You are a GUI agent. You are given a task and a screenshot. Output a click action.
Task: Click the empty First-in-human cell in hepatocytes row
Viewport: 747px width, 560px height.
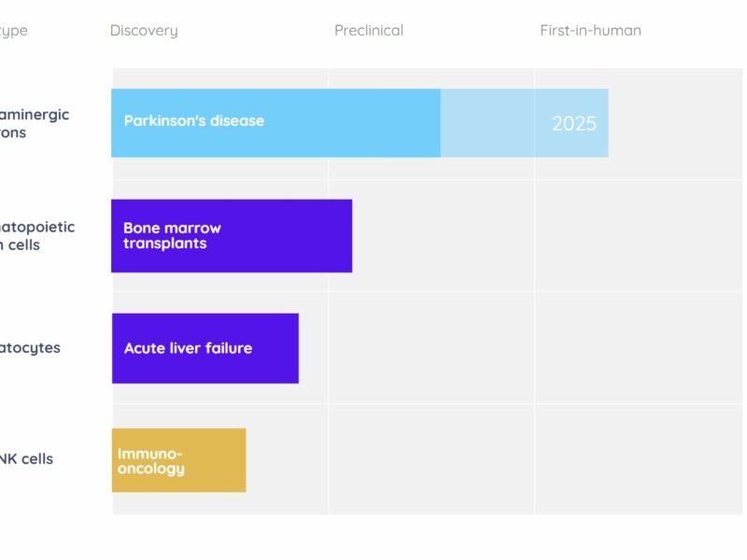point(639,347)
